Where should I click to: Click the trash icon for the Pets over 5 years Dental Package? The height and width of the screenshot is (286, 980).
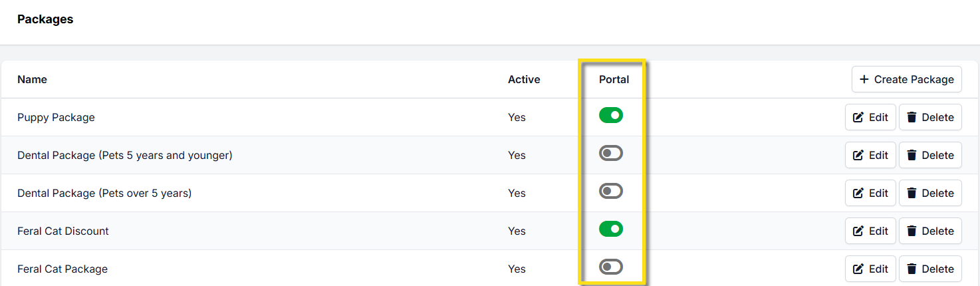912,193
